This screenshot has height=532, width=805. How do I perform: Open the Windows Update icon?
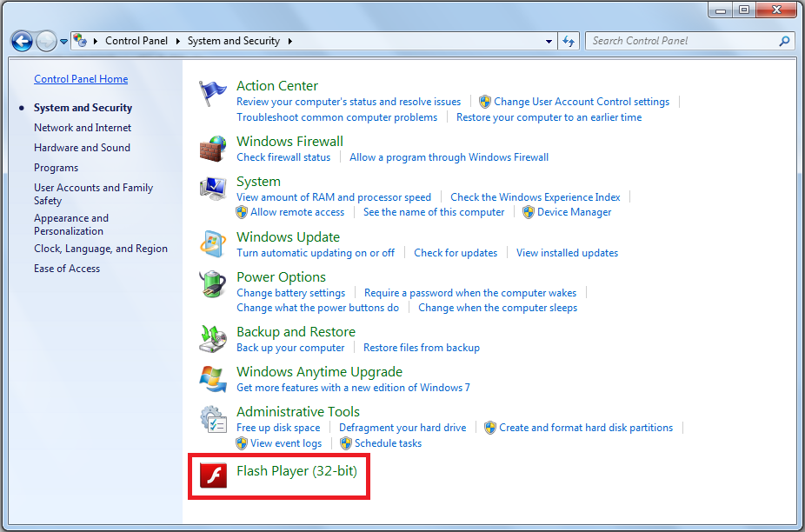(x=212, y=244)
